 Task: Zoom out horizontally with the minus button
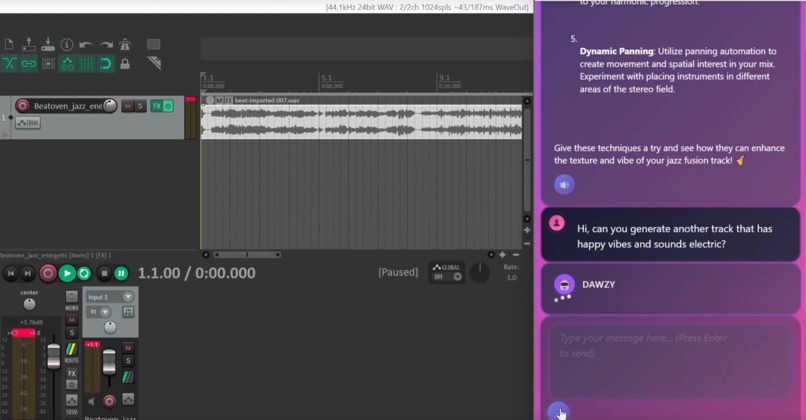coord(516,254)
